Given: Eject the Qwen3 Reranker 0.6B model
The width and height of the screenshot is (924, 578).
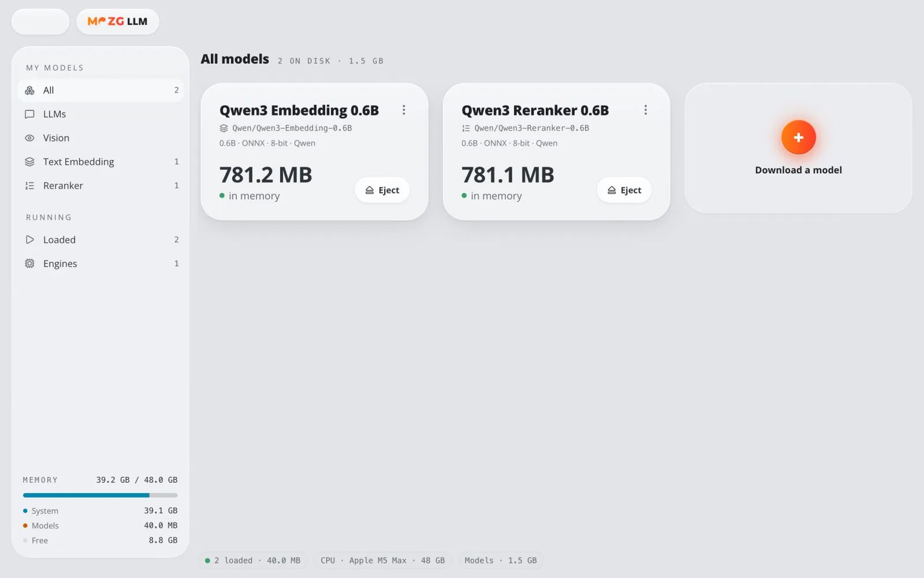Looking at the screenshot, I should click(624, 190).
